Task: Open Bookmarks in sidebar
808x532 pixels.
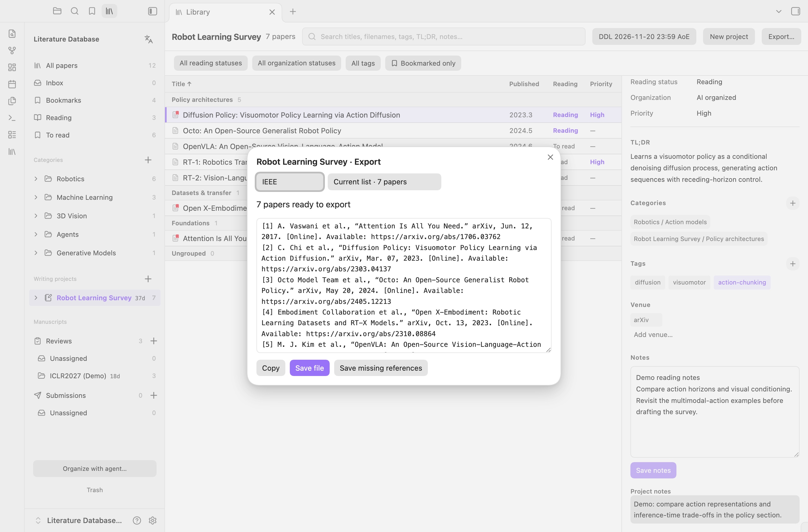Action: 95,100
